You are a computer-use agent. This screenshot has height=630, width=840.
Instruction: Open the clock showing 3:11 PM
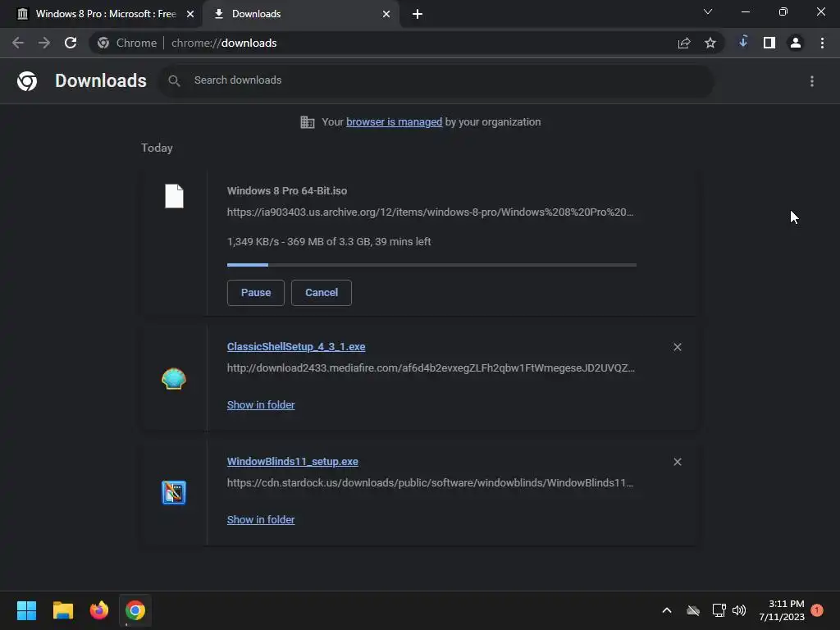(782, 610)
